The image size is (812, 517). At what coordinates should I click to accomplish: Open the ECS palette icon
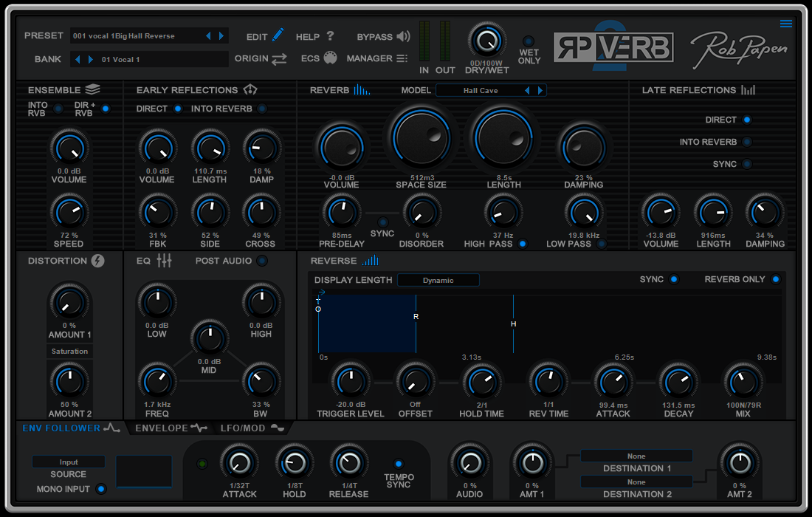(x=331, y=58)
